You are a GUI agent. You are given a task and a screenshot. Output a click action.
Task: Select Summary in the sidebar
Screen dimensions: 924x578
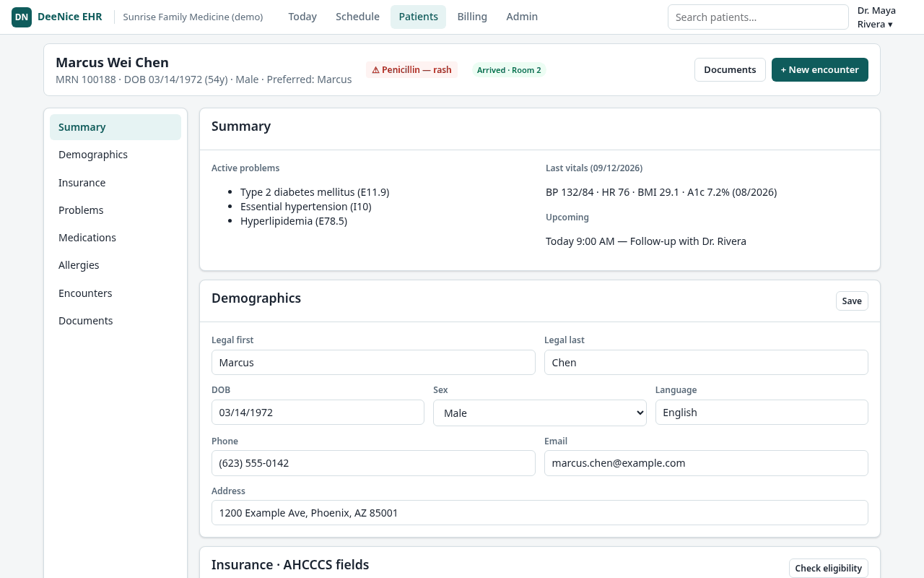(x=115, y=127)
